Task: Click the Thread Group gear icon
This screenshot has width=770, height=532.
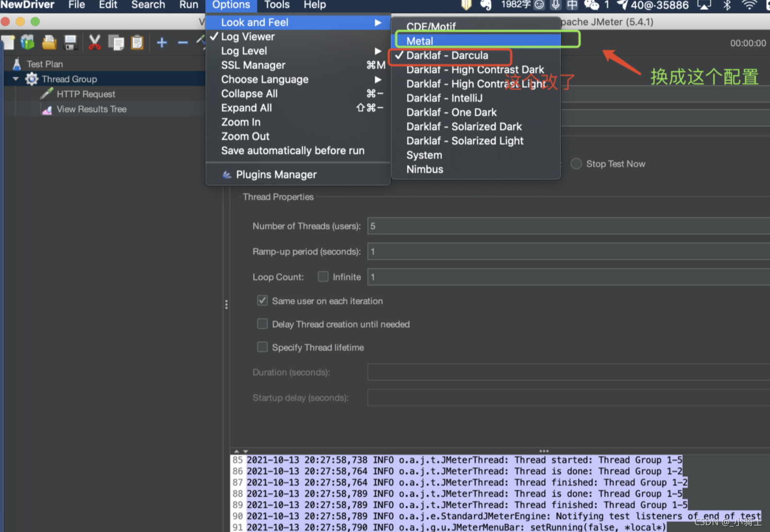Action: [x=32, y=79]
